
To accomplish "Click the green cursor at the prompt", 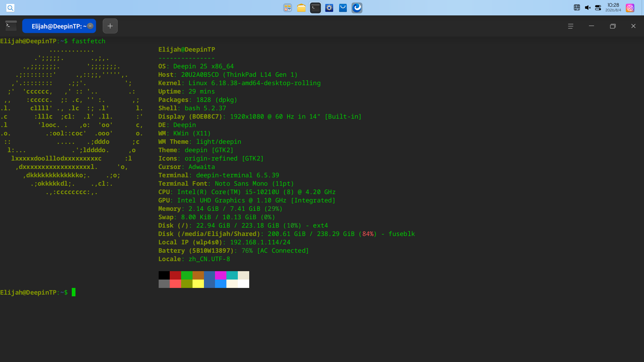I will click(73, 292).
